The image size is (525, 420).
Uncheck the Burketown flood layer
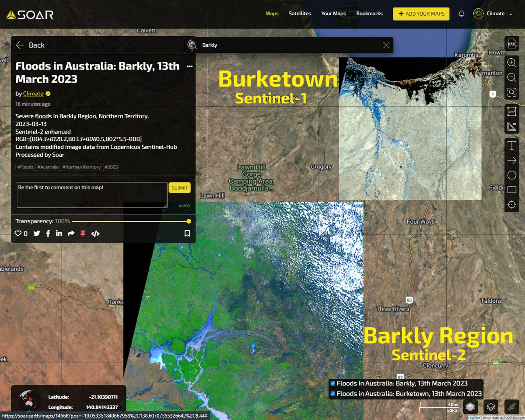[x=332, y=393]
